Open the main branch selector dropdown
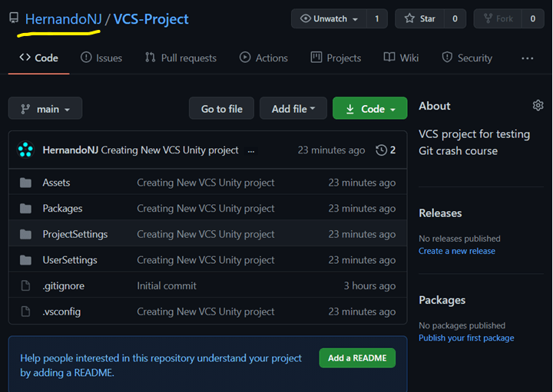553x392 pixels. [45, 108]
